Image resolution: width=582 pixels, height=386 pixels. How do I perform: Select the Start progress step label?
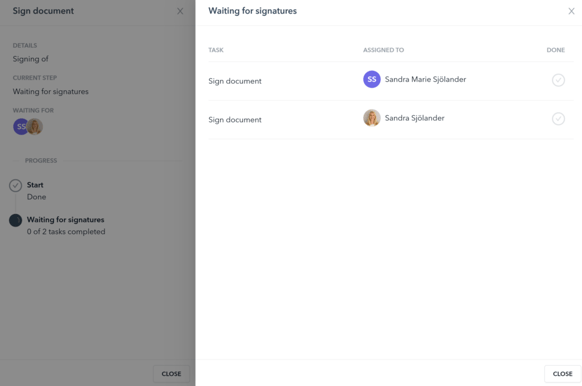35,185
